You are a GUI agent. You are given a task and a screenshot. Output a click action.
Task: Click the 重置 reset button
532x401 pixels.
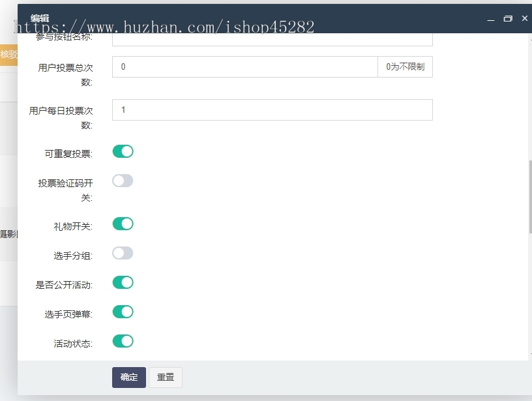166,378
